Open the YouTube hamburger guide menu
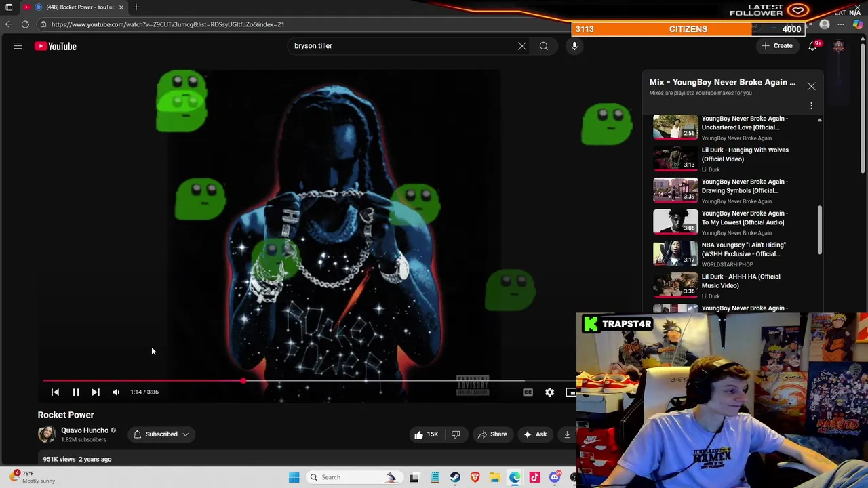This screenshot has width=868, height=488. tap(18, 46)
